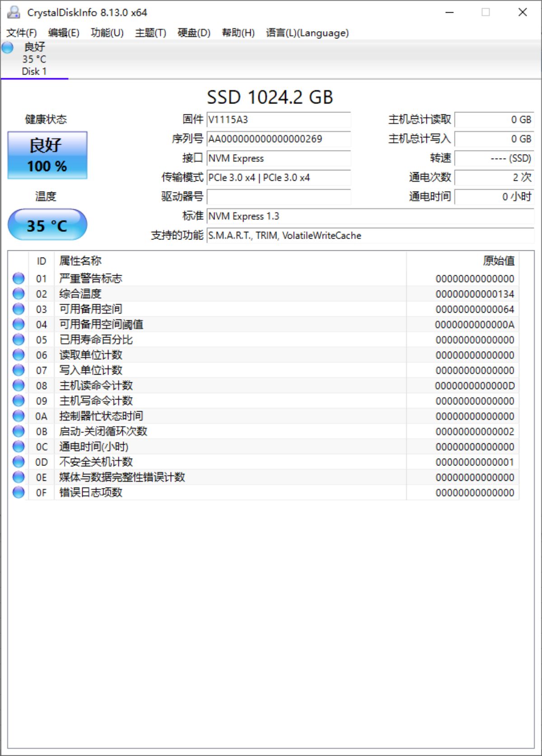Click the power-on count value 2 次

tap(494, 178)
